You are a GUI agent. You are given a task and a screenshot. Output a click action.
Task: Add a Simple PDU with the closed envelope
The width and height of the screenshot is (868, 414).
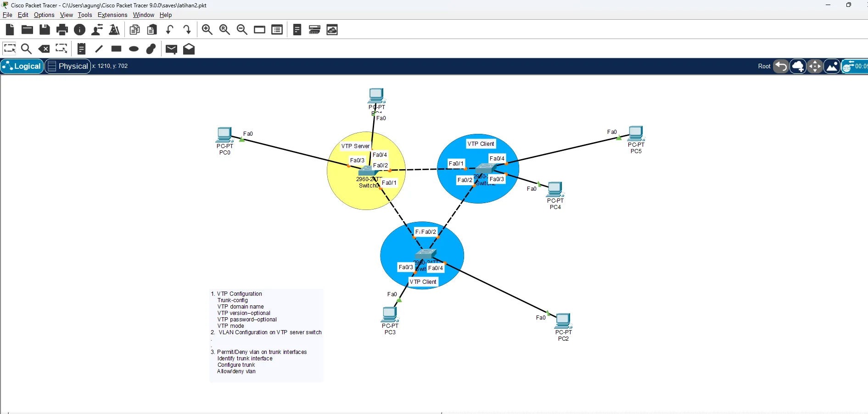pyautogui.click(x=171, y=49)
